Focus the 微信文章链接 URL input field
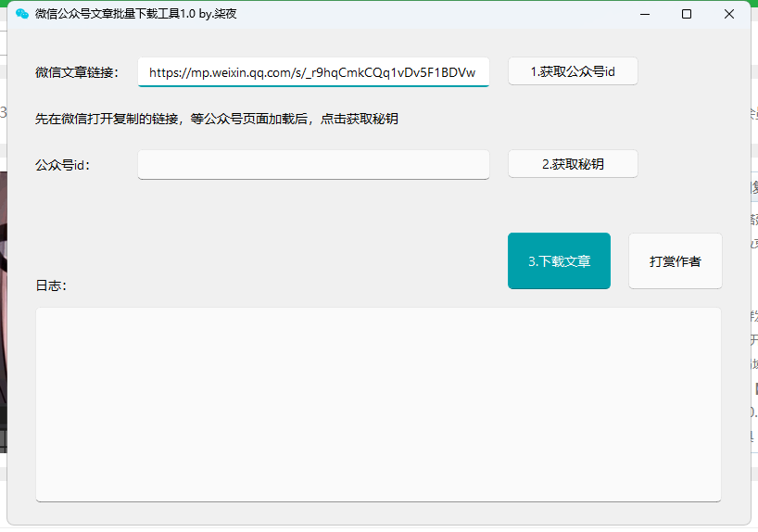Image resolution: width=758 pixels, height=532 pixels. click(x=313, y=72)
